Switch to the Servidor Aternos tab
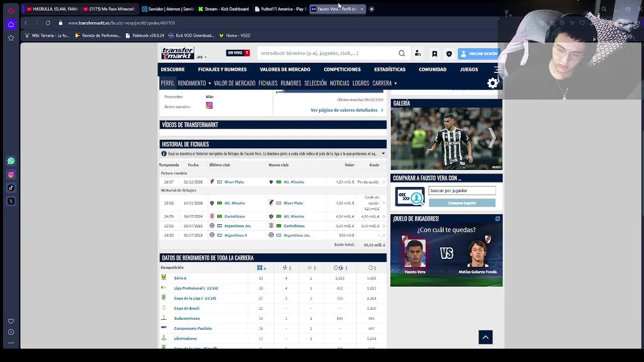Screen dimensions: 644x362 coord(168,9)
